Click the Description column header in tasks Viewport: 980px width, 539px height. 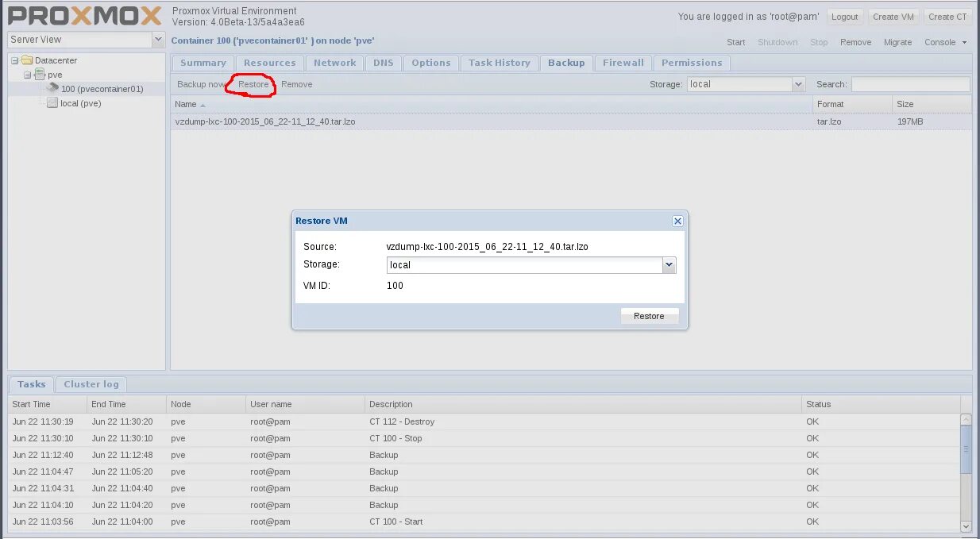coord(584,404)
